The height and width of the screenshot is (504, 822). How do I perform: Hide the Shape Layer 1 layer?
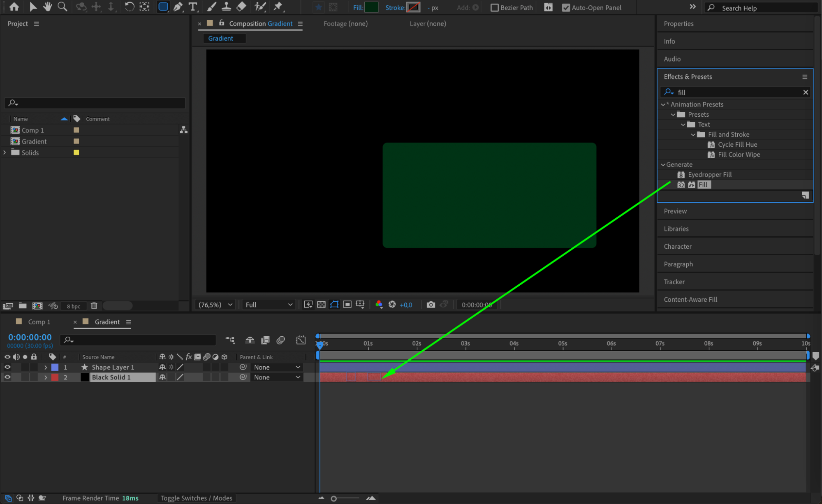tap(7, 367)
